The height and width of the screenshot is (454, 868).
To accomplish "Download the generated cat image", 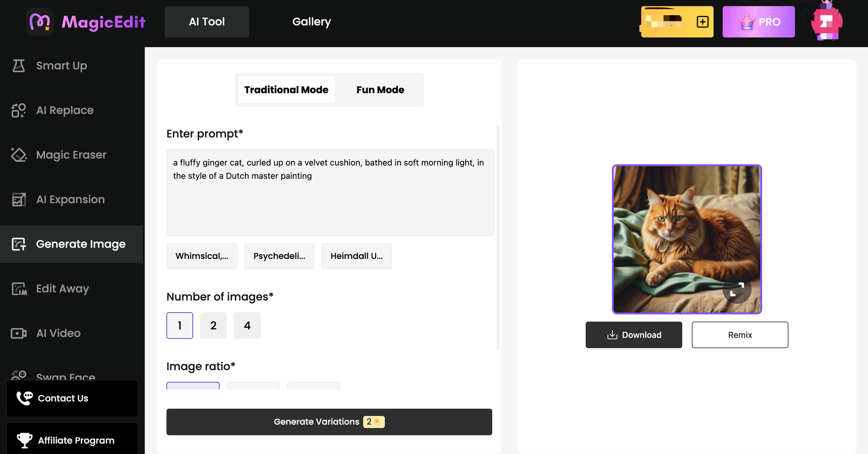I will 634,335.
